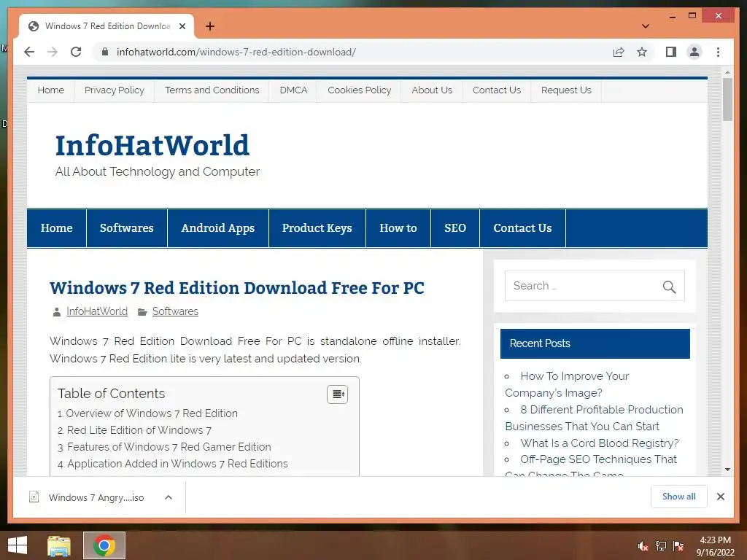The height and width of the screenshot is (560, 747).
Task: Reload the current page
Action: click(76, 52)
